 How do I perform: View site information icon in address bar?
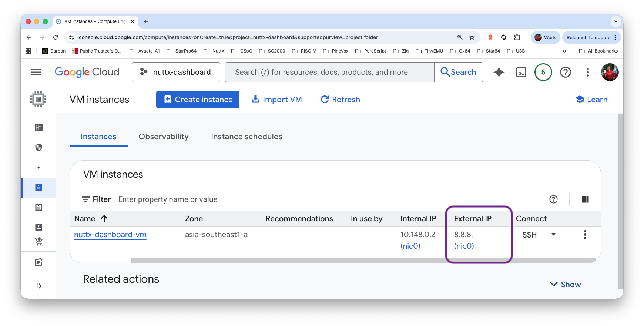click(x=72, y=37)
